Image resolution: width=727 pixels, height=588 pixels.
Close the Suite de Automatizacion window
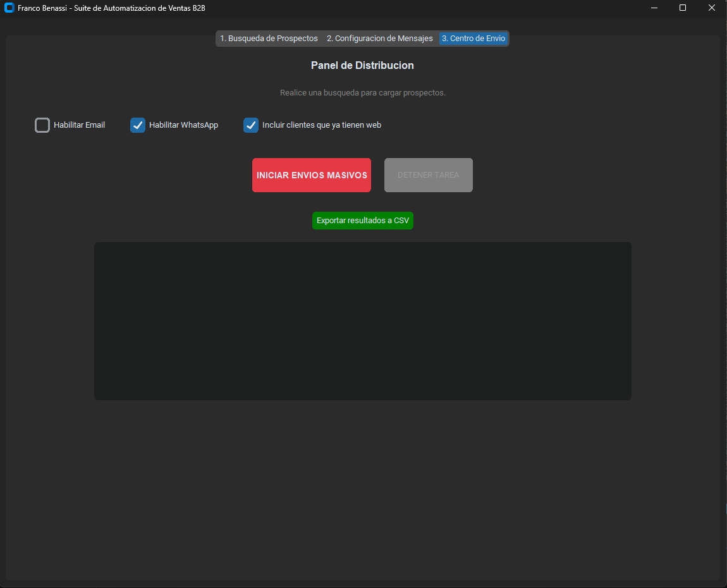pyautogui.click(x=712, y=8)
